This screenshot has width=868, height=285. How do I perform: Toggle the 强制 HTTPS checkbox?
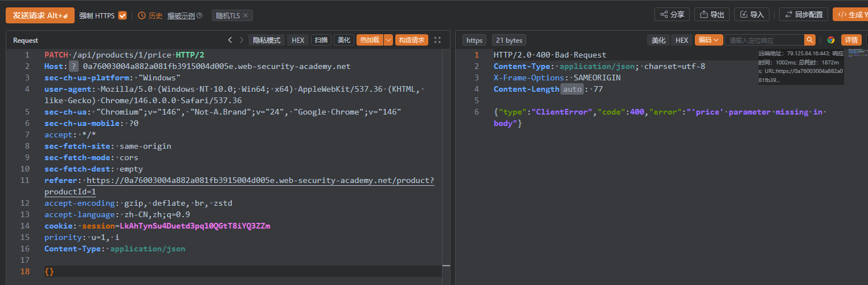(122, 15)
